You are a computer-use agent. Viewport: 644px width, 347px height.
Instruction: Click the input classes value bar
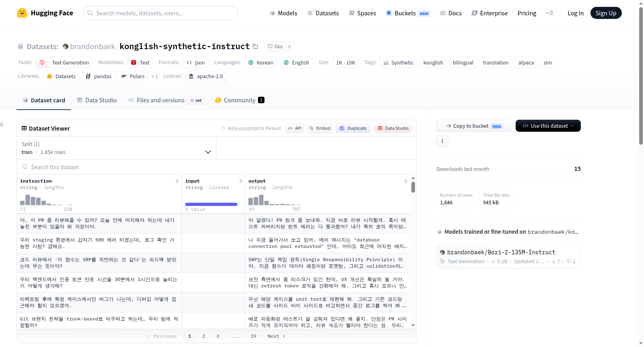click(x=211, y=204)
